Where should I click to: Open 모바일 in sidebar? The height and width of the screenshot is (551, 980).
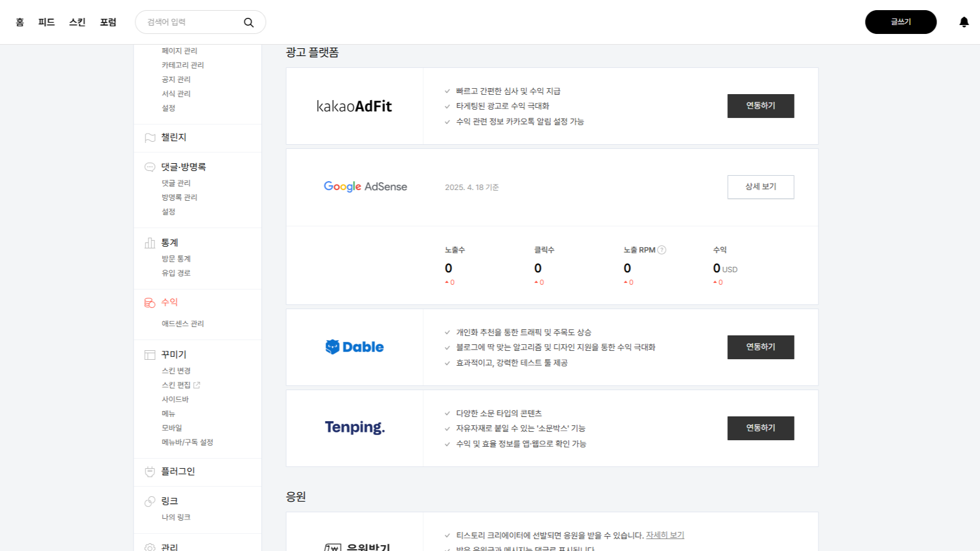tap(172, 428)
